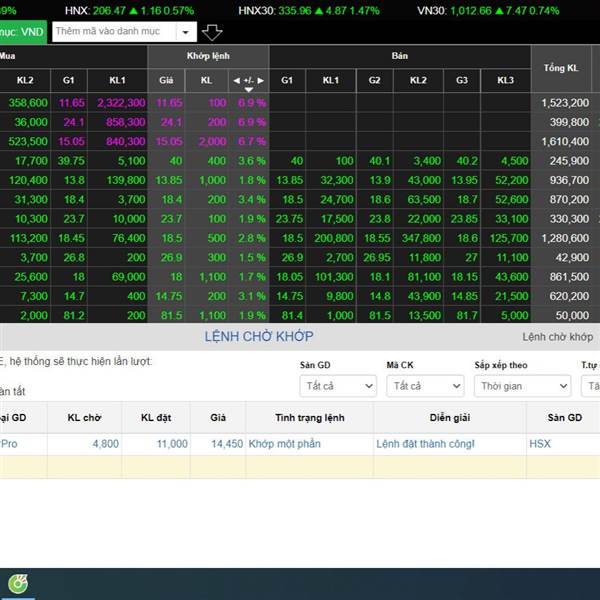Image resolution: width=600 pixels, height=600 pixels.
Task: Open the green app icon in taskbar
Action: click(17, 583)
